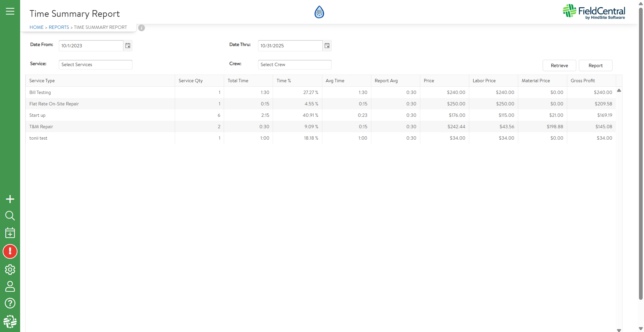Screen dimensions: 644x332
Task: Expand the Select Services dropdown
Action: click(95, 64)
